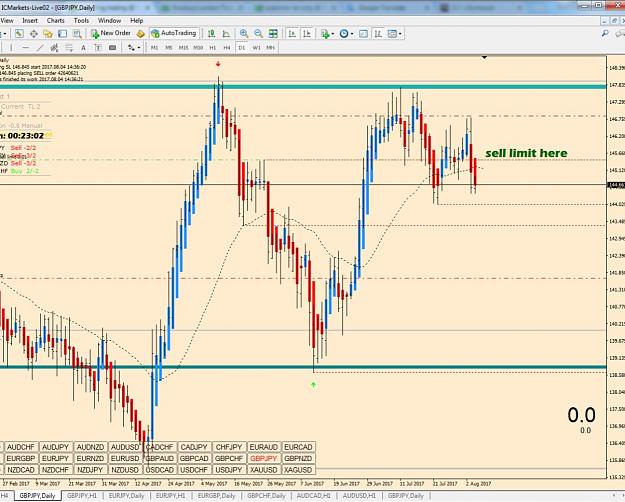The width and height of the screenshot is (625, 502).
Task: Click the USDJPY symbol button
Action: point(229,470)
